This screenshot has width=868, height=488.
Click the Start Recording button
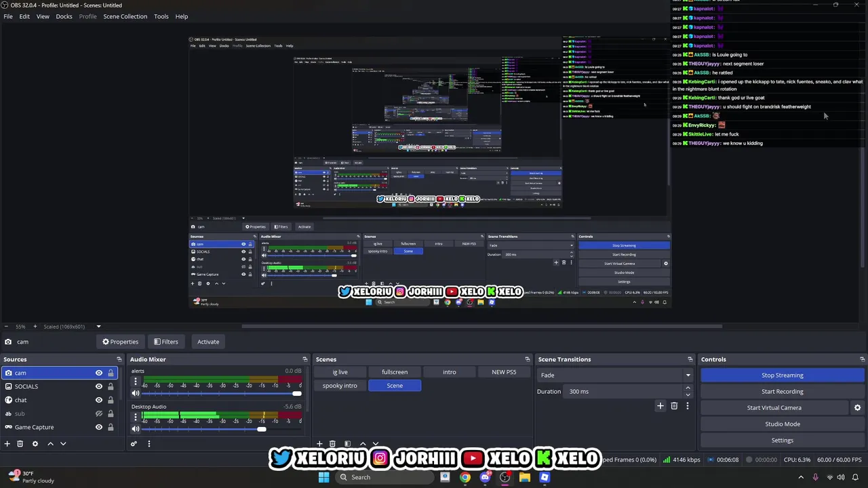click(x=783, y=391)
